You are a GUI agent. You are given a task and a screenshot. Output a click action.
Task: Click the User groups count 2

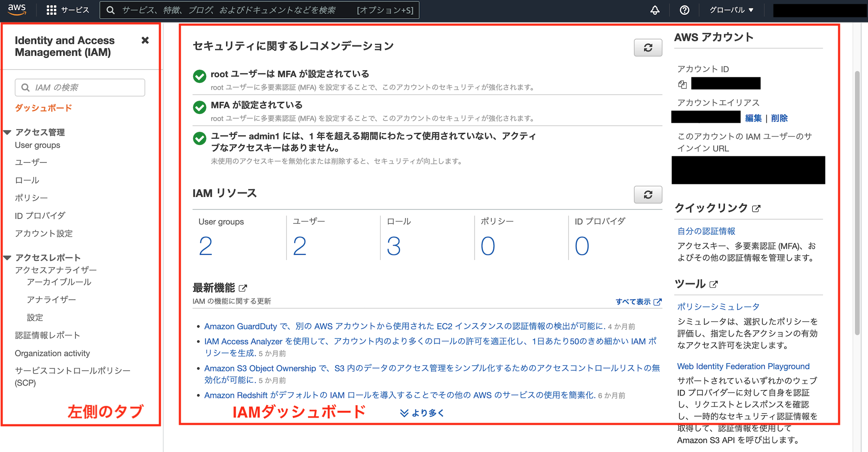205,246
